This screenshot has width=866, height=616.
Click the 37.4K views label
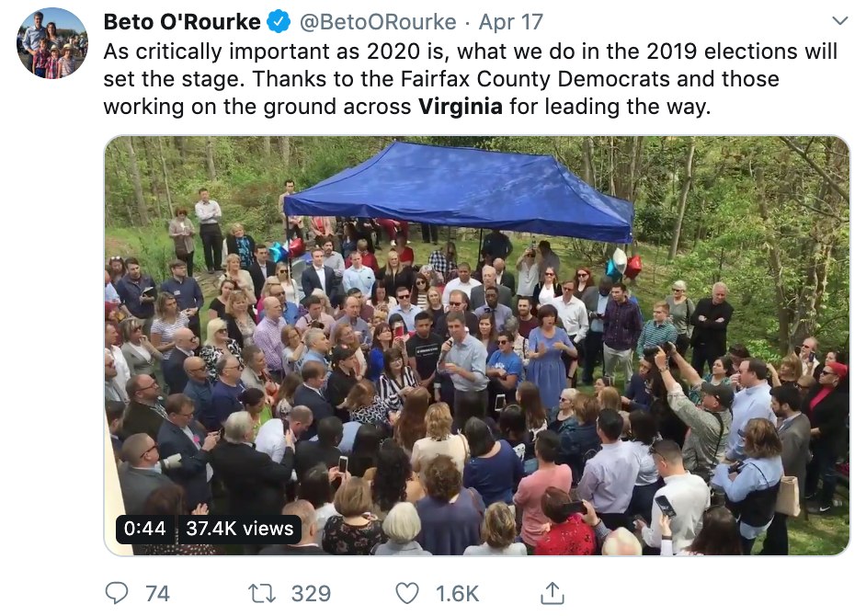coord(239,529)
